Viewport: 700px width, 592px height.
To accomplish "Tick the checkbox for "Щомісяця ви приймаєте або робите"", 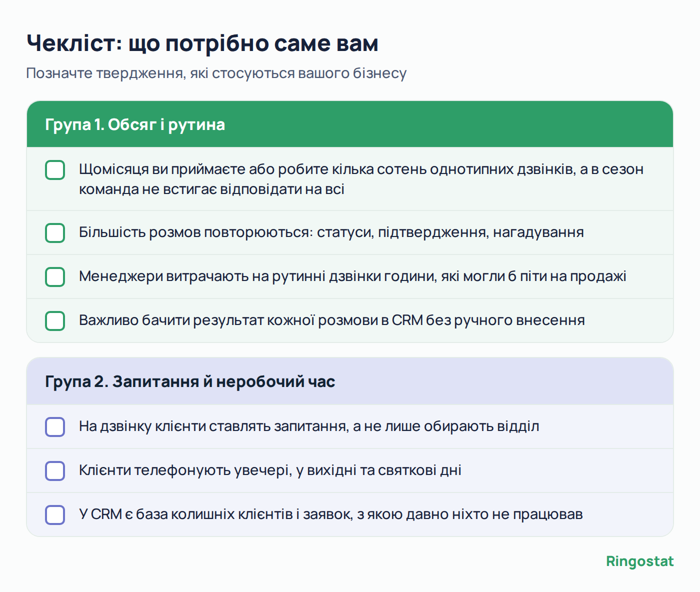I will coord(55,170).
